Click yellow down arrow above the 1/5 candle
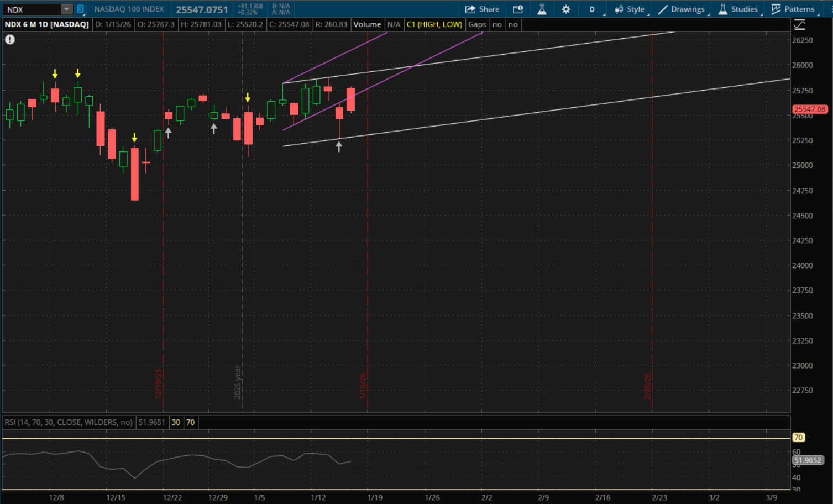This screenshot has width=833, height=504. click(248, 98)
